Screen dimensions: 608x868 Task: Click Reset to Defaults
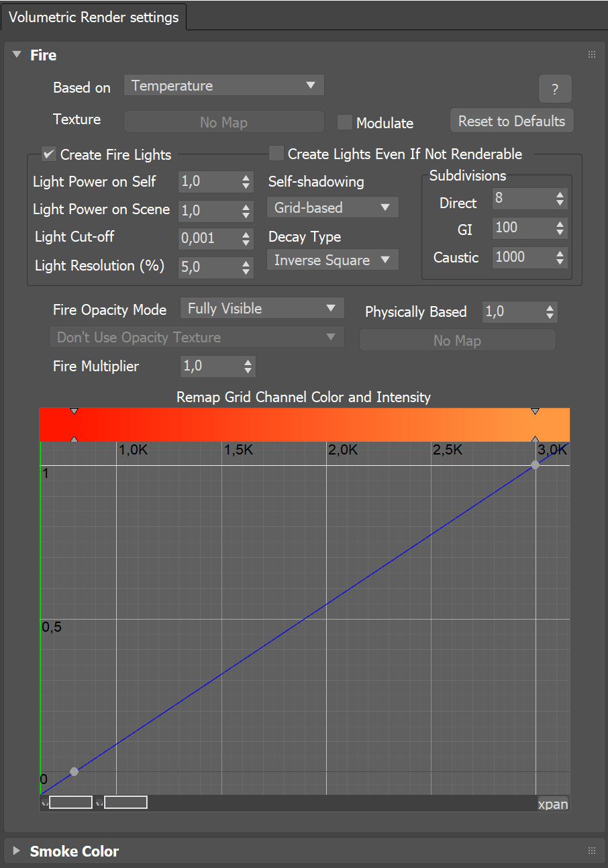click(x=511, y=121)
